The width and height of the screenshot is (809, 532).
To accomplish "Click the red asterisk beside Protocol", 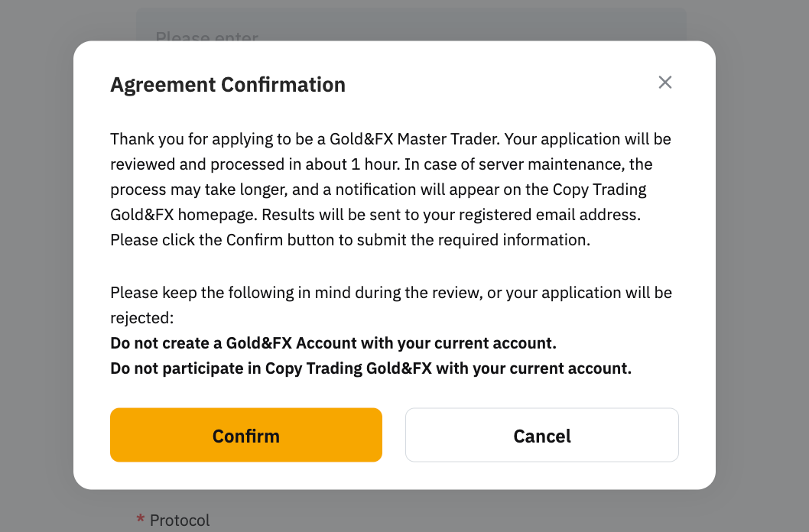I will click(141, 521).
